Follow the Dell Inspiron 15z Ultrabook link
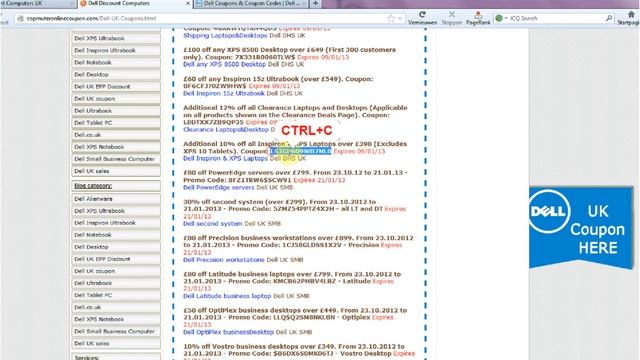The height and width of the screenshot is (360, 640). (x=224, y=93)
